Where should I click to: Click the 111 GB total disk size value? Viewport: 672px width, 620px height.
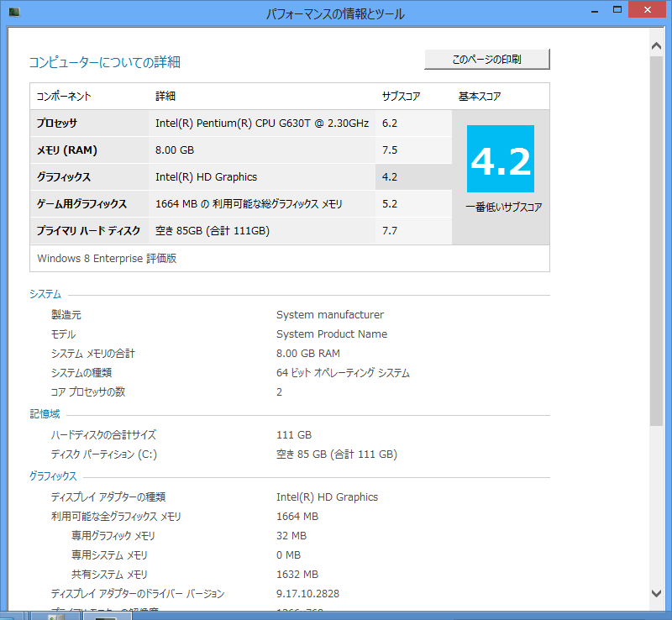294,435
